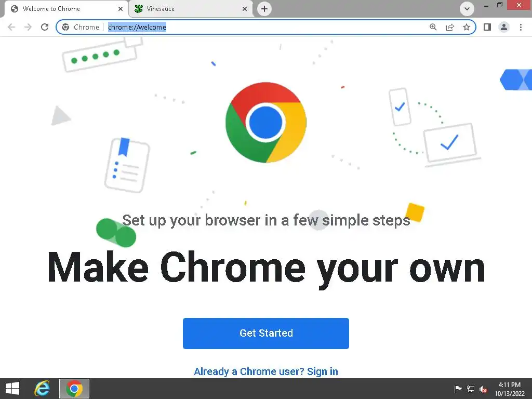This screenshot has width=532, height=399.
Task: Click the Chrome taskbar icon
Action: (74, 389)
